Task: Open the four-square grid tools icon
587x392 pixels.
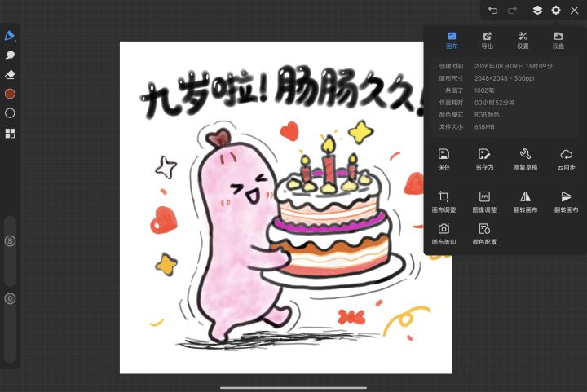Action: [10, 133]
